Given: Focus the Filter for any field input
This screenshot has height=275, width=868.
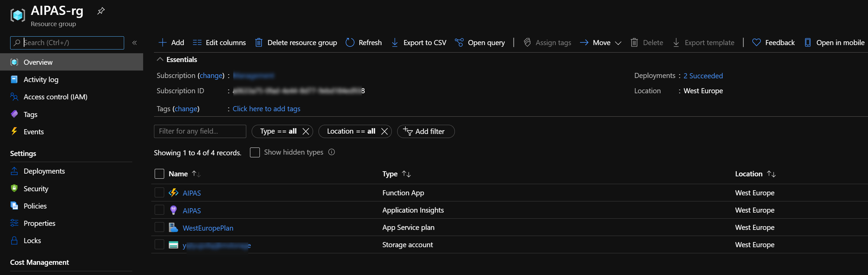Looking at the screenshot, I should click(x=200, y=132).
